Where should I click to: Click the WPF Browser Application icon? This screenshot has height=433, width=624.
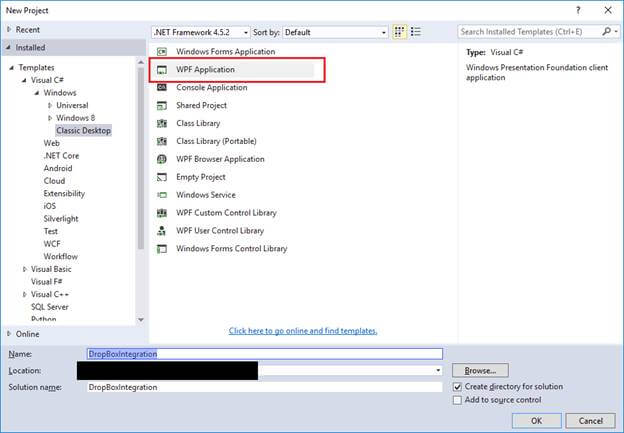[x=162, y=159]
